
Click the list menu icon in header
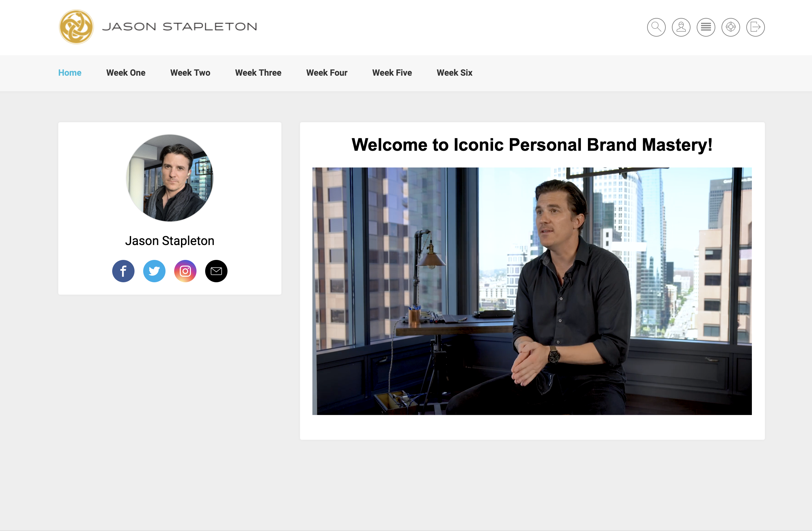coord(706,27)
